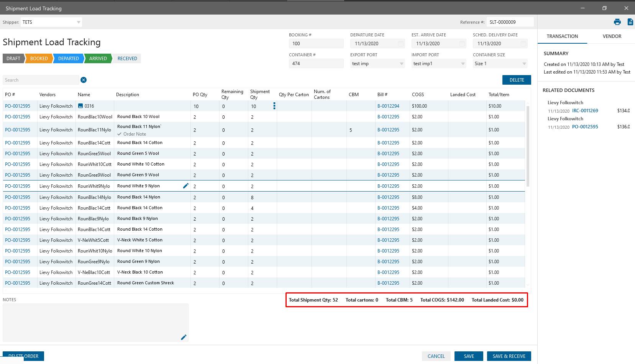Open the Departure Date calendar picker
635x364 pixels.
pos(401,44)
